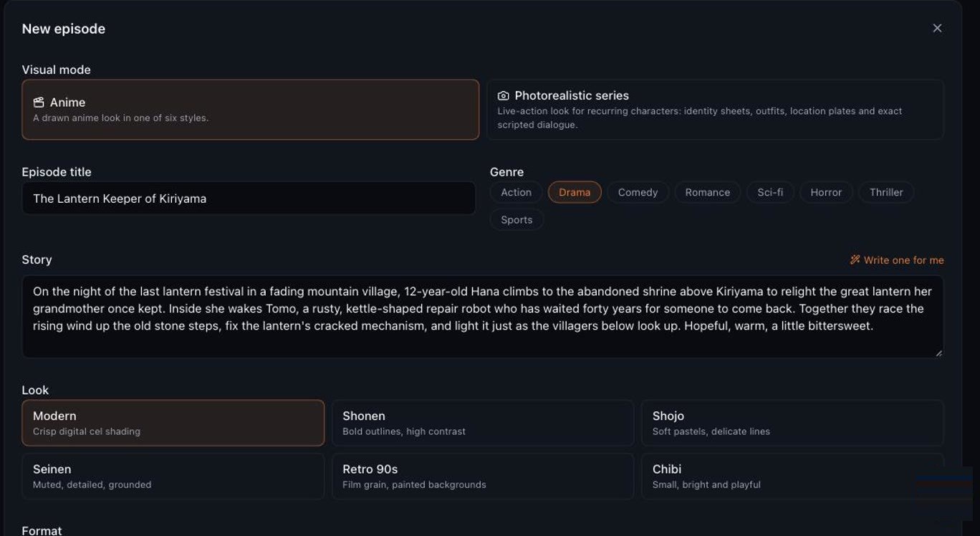Close the New episode dialog
Screen dimensions: 980x536
(x=937, y=28)
